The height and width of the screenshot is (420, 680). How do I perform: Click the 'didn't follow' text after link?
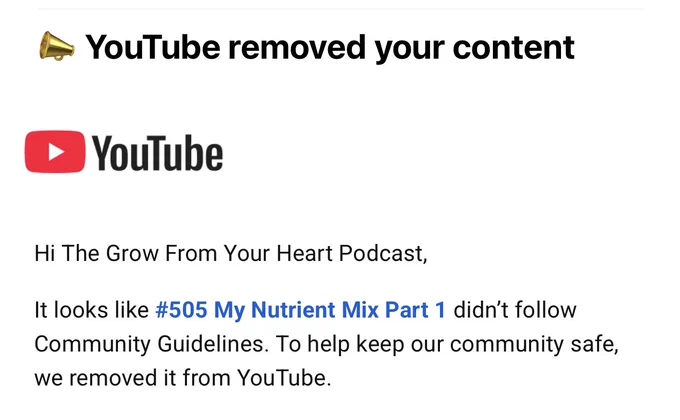tap(515, 310)
